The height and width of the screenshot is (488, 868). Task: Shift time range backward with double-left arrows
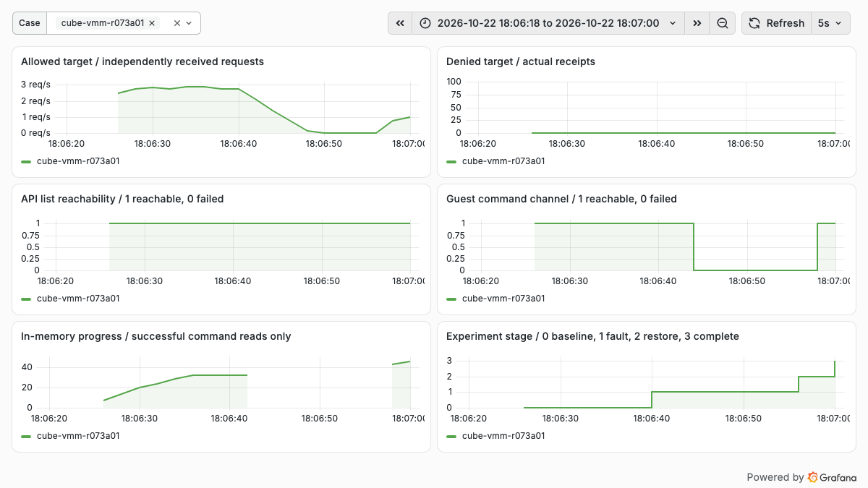(x=400, y=23)
